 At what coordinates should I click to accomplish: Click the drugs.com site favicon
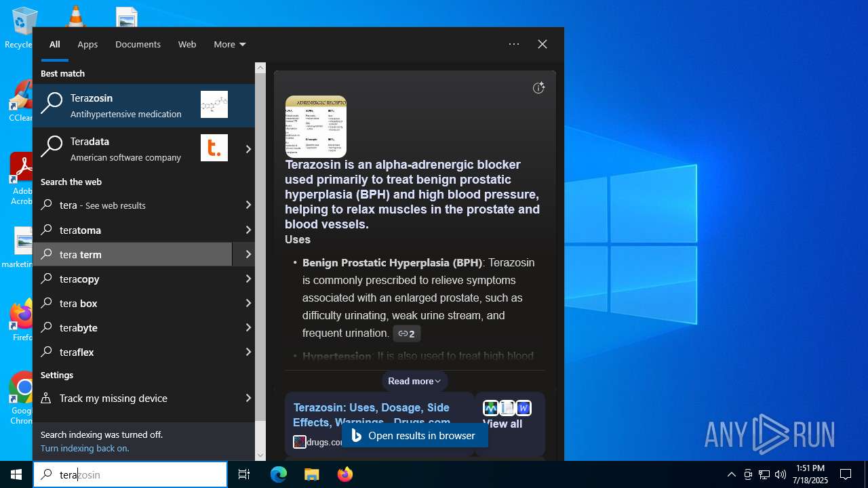[x=299, y=442]
